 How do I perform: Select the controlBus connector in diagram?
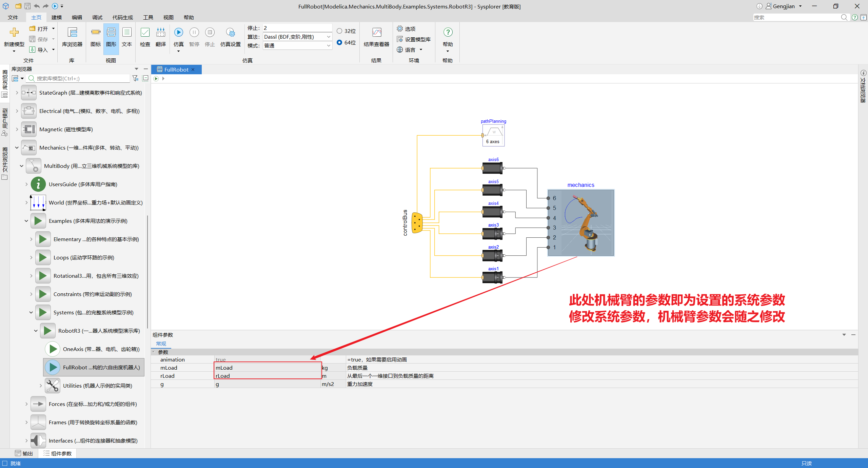(417, 222)
